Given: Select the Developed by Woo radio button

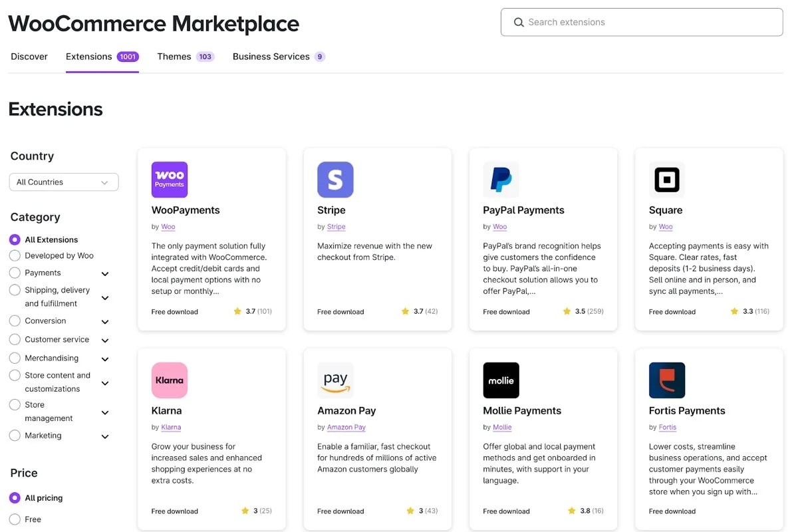Looking at the screenshot, I should pyautogui.click(x=15, y=255).
